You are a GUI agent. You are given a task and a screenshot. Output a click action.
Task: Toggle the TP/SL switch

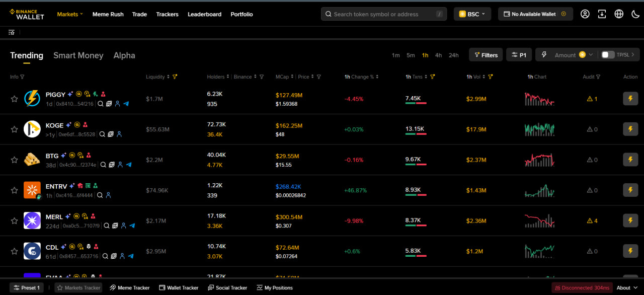[x=608, y=55]
